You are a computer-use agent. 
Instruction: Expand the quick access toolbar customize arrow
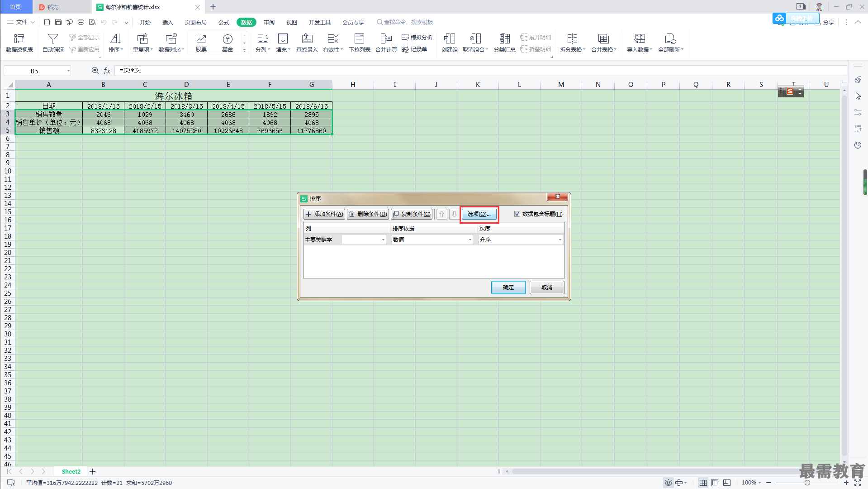pos(126,22)
